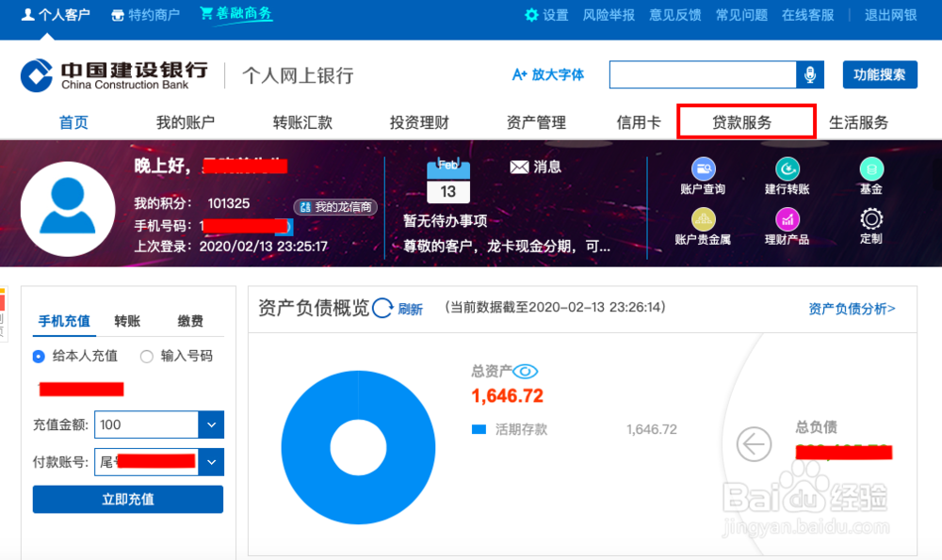Click the left arrow circle near 总负债

pyautogui.click(x=754, y=444)
